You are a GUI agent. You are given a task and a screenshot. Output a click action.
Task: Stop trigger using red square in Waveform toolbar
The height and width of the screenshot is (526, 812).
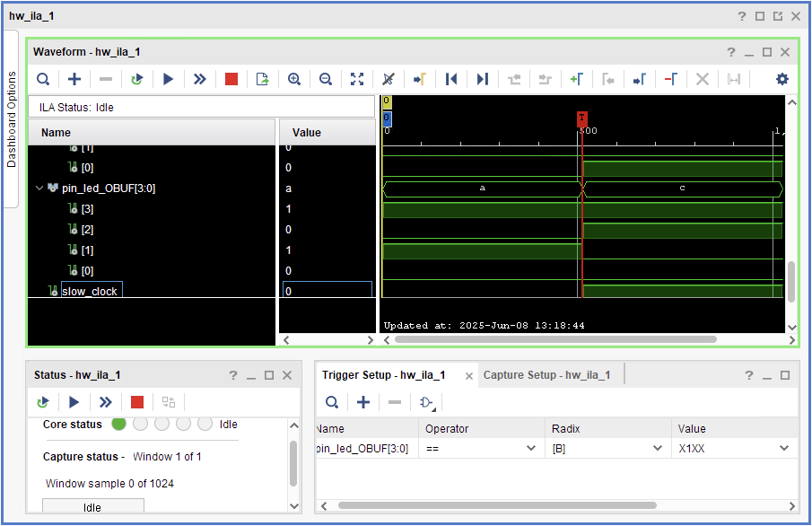coord(231,79)
